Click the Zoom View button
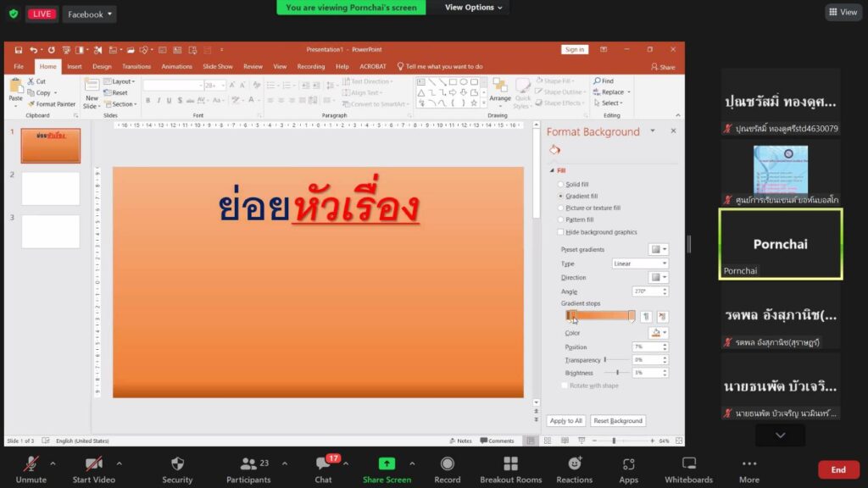 (x=843, y=12)
